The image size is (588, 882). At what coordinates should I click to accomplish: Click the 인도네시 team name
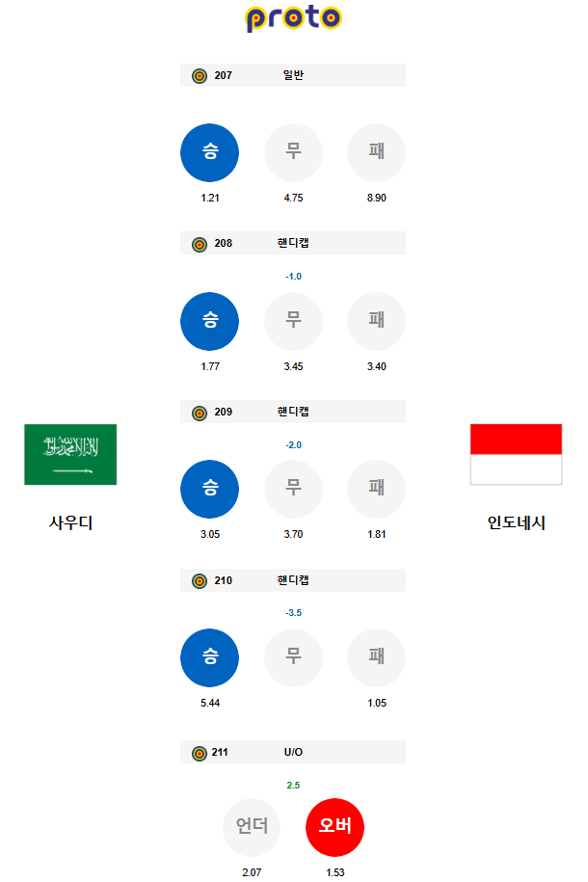pyautogui.click(x=516, y=522)
